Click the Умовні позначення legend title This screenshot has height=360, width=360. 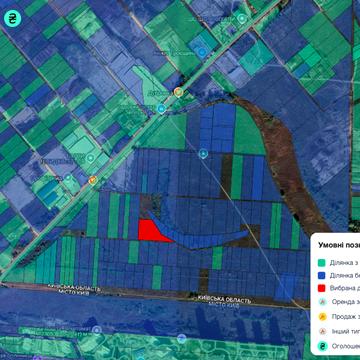[339, 245]
